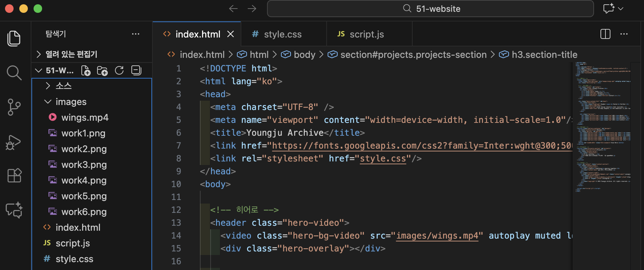Refresh the explorer file tree
This screenshot has height=270, width=644.
pyautogui.click(x=119, y=71)
